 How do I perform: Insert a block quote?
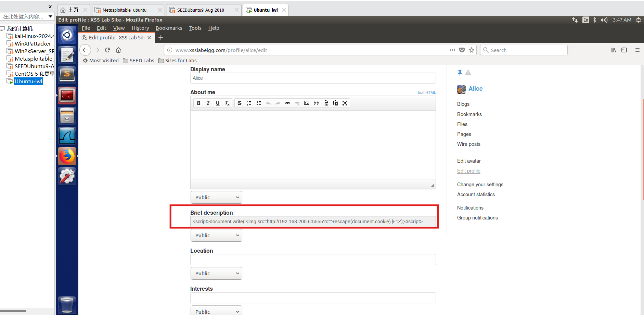(x=316, y=103)
